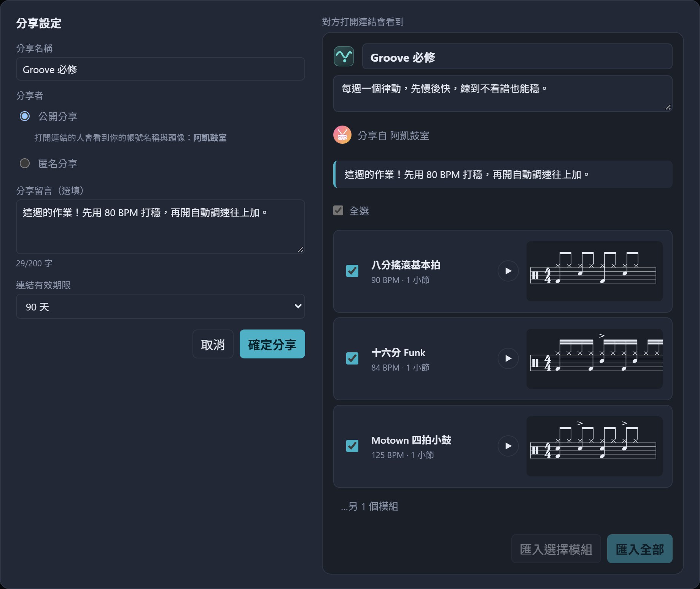Click the …另 1 個模組 text

tap(369, 506)
